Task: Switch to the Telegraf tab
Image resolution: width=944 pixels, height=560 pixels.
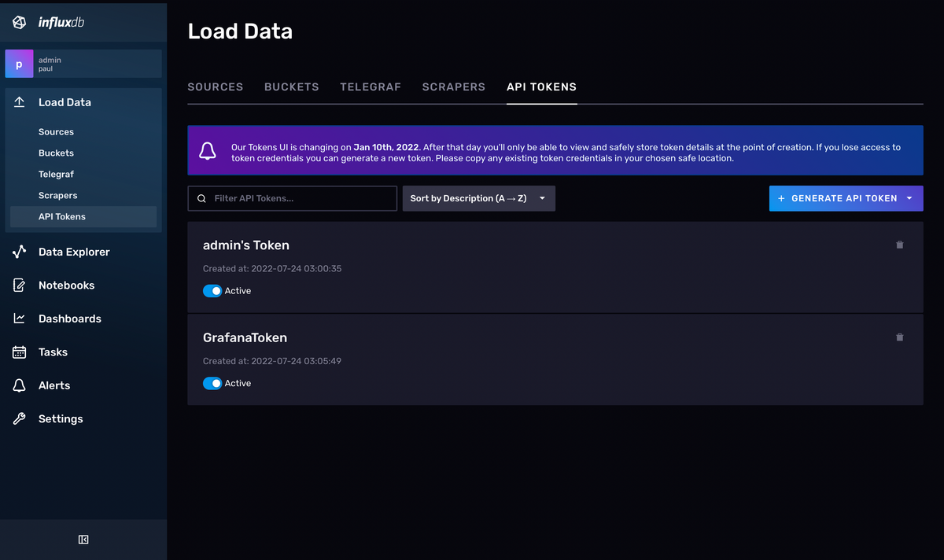Action: [371, 87]
